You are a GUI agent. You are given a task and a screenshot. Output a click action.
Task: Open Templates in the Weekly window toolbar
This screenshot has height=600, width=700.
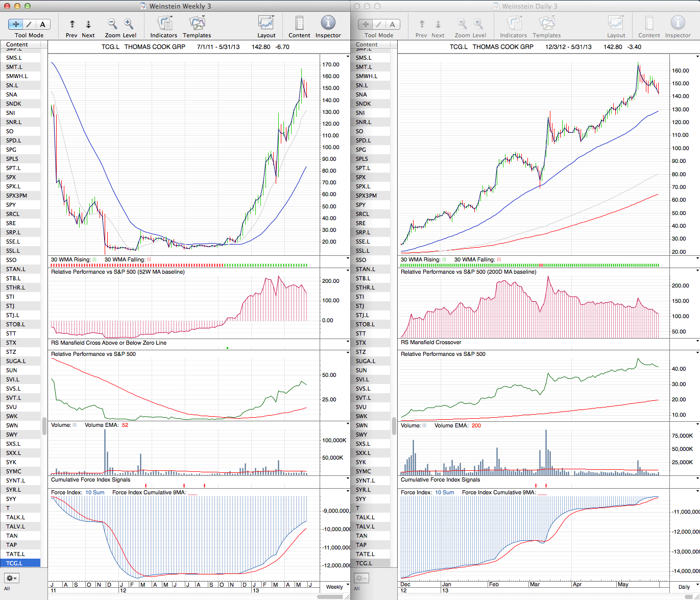point(197,24)
